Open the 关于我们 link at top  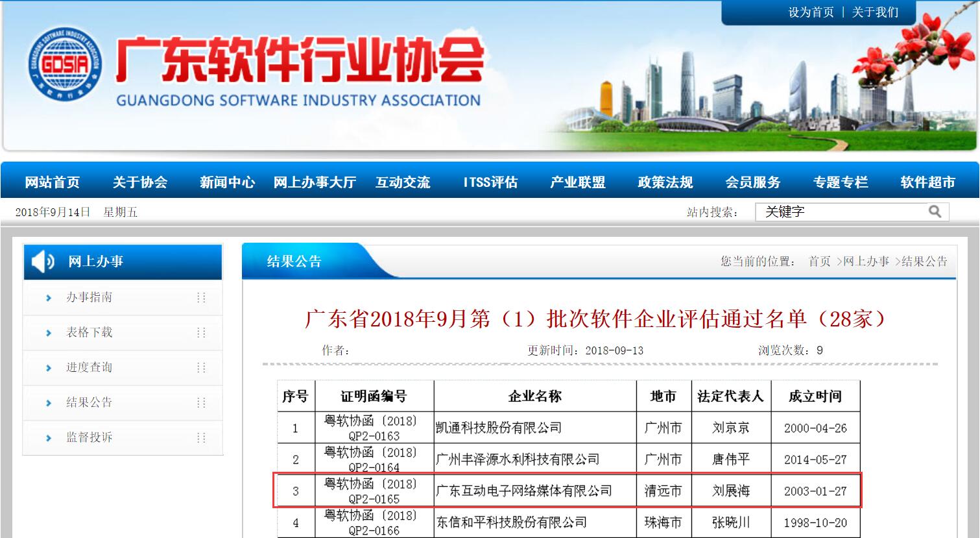(x=875, y=12)
